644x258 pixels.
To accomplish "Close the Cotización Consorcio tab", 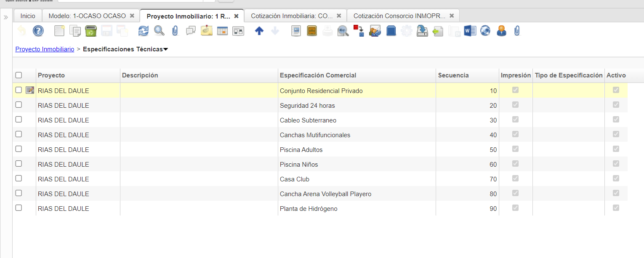I will point(452,16).
